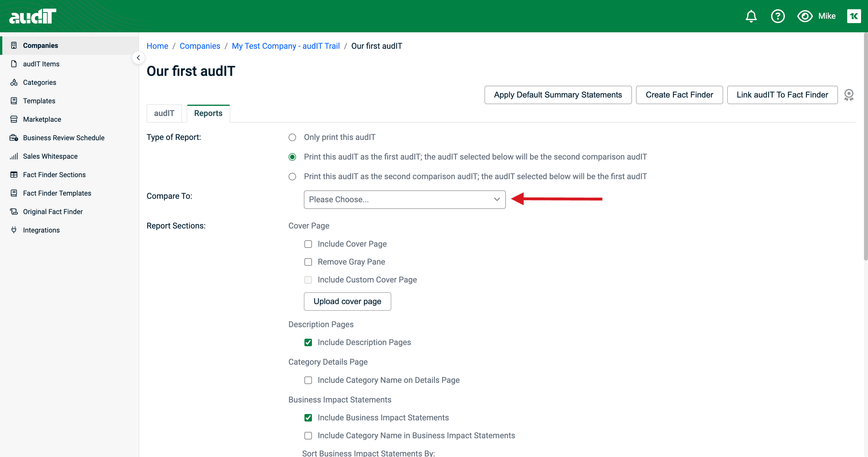Viewport: 868px width, 457px height.
Task: Open the Companies breadcrumb link
Action: click(200, 46)
